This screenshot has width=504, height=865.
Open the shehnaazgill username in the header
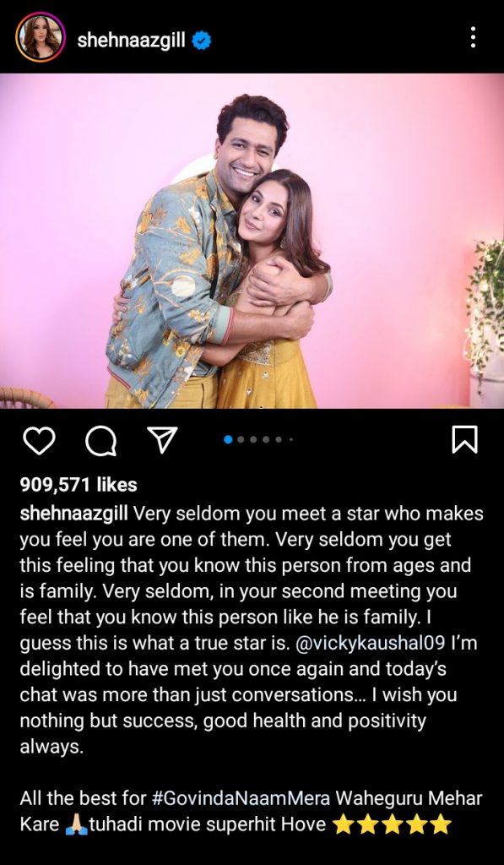pyautogui.click(x=131, y=40)
